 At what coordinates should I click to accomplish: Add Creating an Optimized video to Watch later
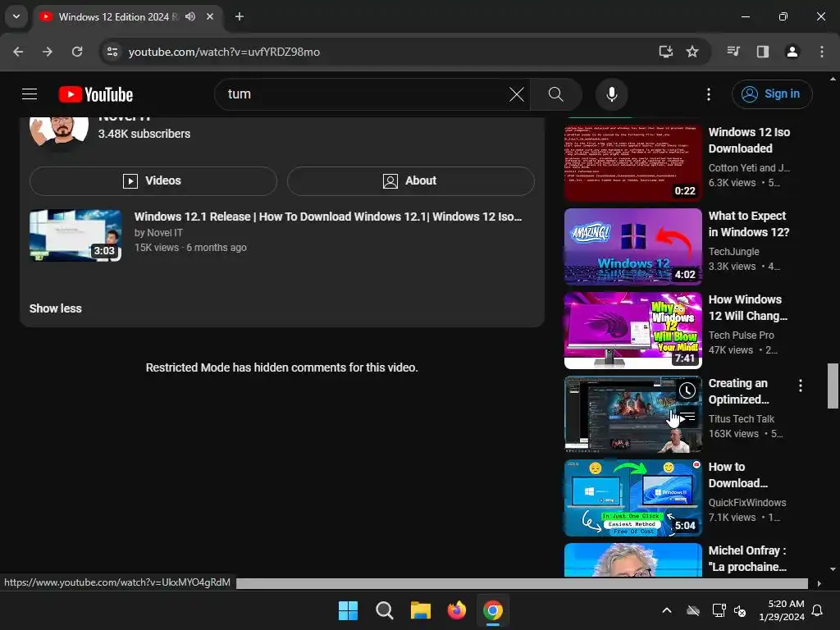pos(687,390)
